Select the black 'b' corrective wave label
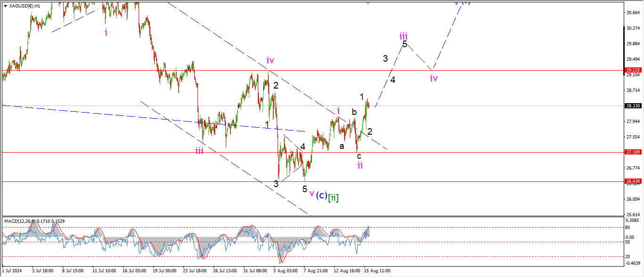The height and width of the screenshot is (277, 644). click(x=354, y=112)
